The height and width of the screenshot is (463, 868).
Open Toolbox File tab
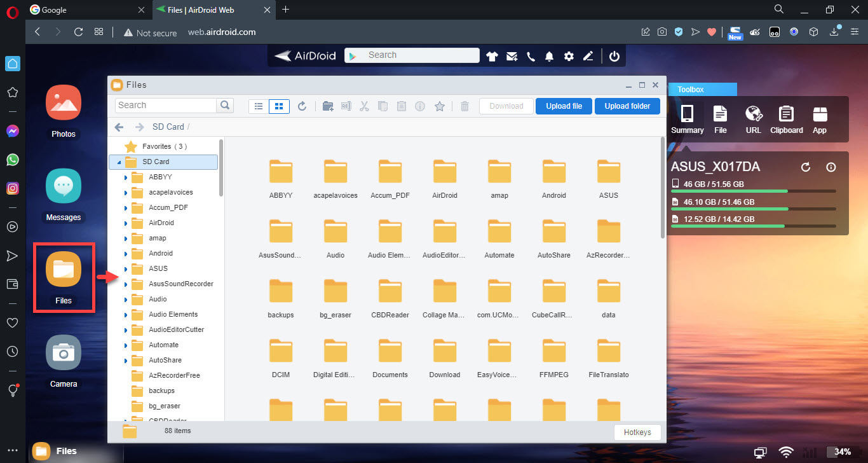(x=720, y=120)
